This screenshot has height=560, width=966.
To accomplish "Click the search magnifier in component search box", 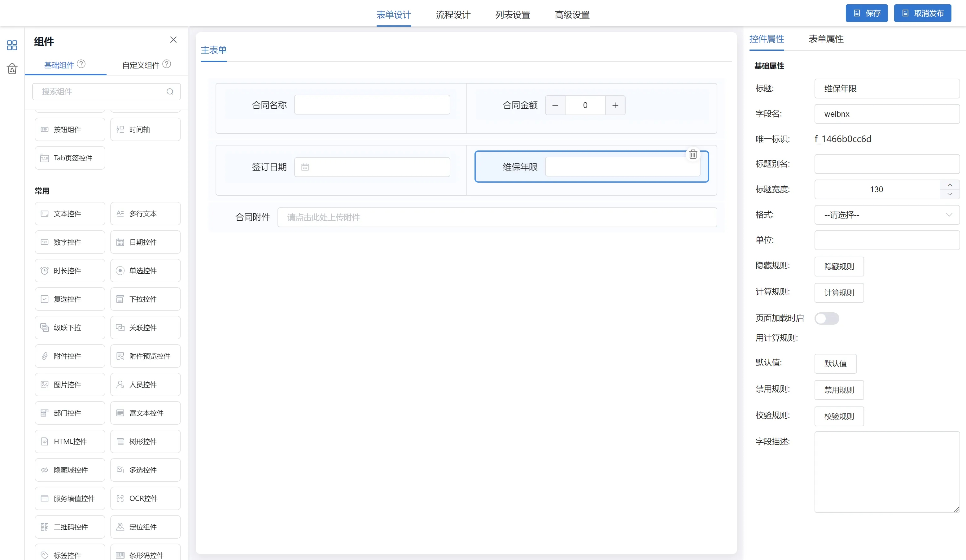I will coord(170,92).
